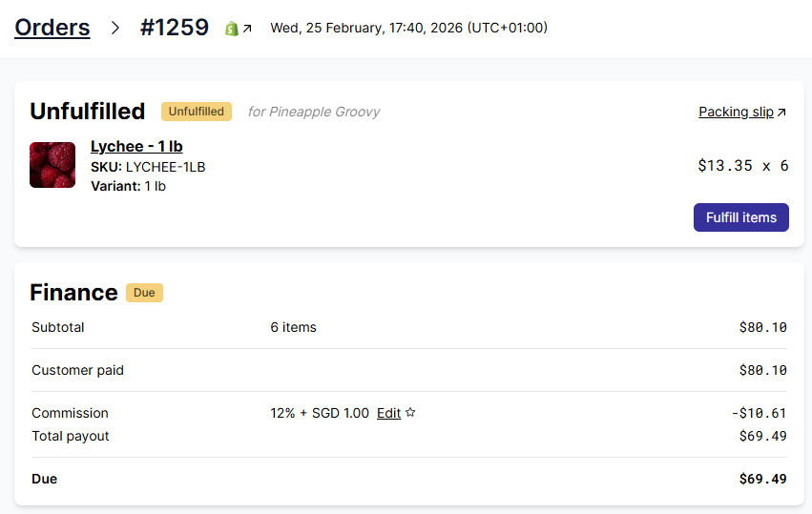
Task: Click the -$10.61 commission amount
Action: pos(759,413)
